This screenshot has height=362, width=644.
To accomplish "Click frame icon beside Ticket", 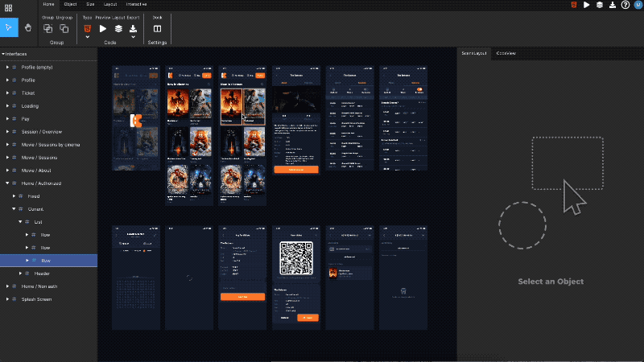I will pos(14,93).
